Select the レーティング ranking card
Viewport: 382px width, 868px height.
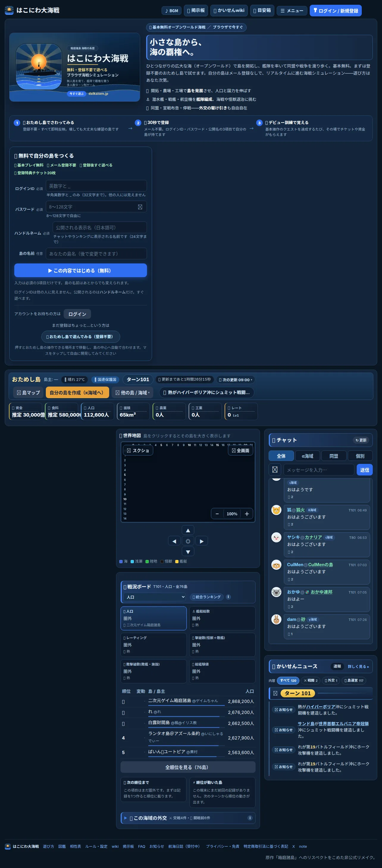click(x=154, y=645)
